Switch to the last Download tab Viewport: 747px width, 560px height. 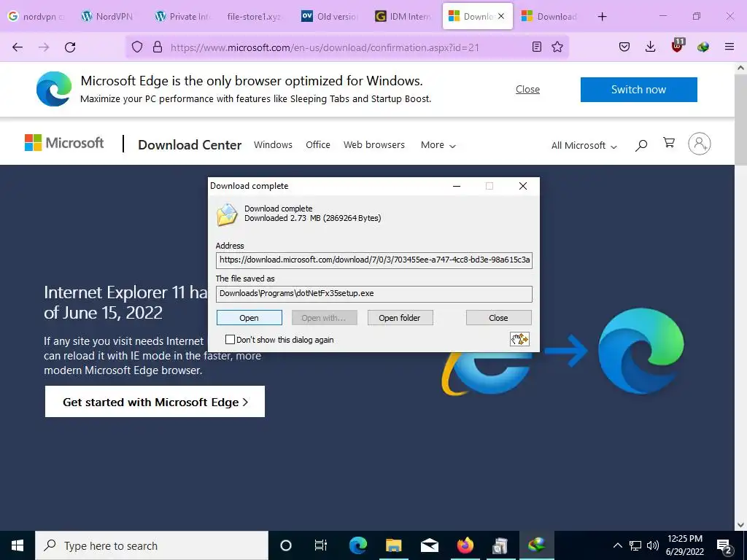pyautogui.click(x=550, y=17)
